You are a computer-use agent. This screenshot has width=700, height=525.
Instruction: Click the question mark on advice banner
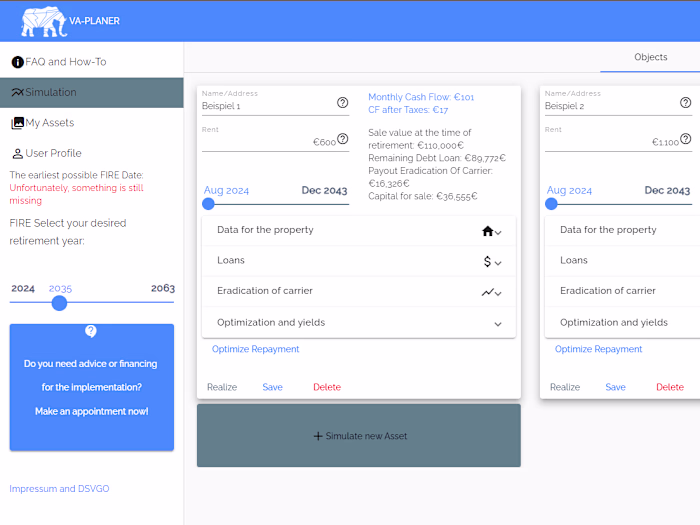(91, 331)
